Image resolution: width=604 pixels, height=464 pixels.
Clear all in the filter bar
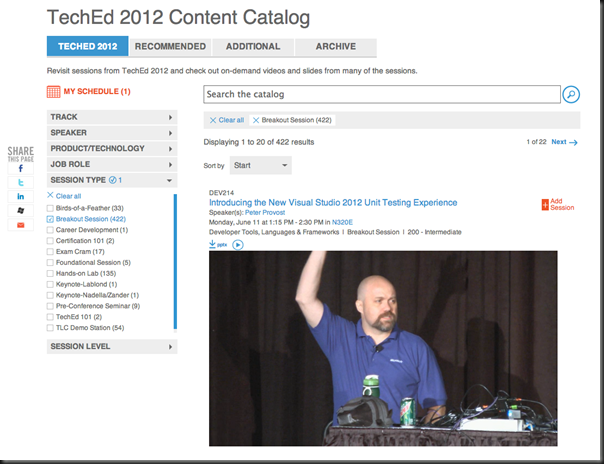(227, 120)
